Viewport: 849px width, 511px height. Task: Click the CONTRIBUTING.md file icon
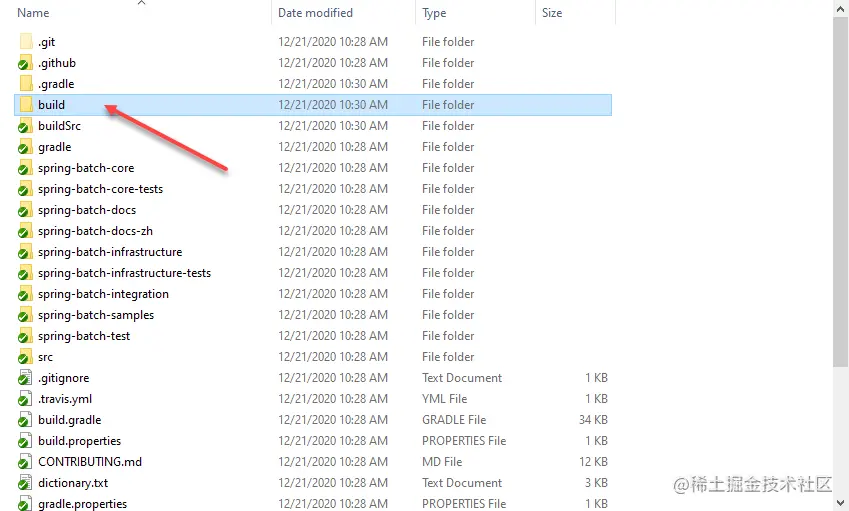25,462
